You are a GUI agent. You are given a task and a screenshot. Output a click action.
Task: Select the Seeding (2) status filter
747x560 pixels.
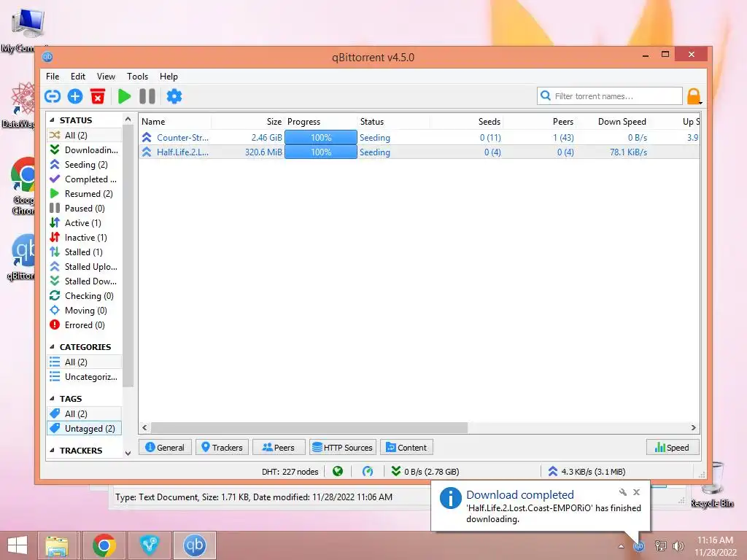click(85, 164)
